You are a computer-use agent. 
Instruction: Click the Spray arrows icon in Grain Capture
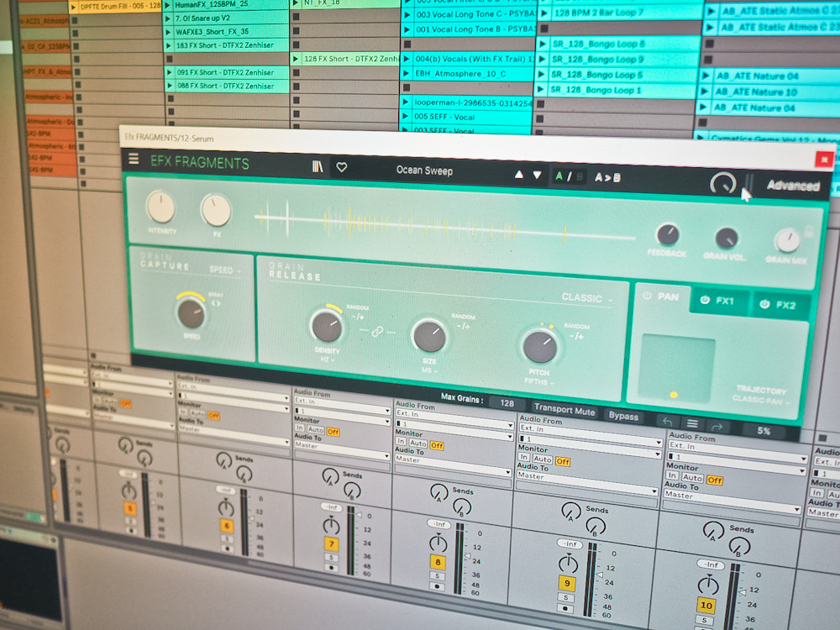[x=215, y=303]
